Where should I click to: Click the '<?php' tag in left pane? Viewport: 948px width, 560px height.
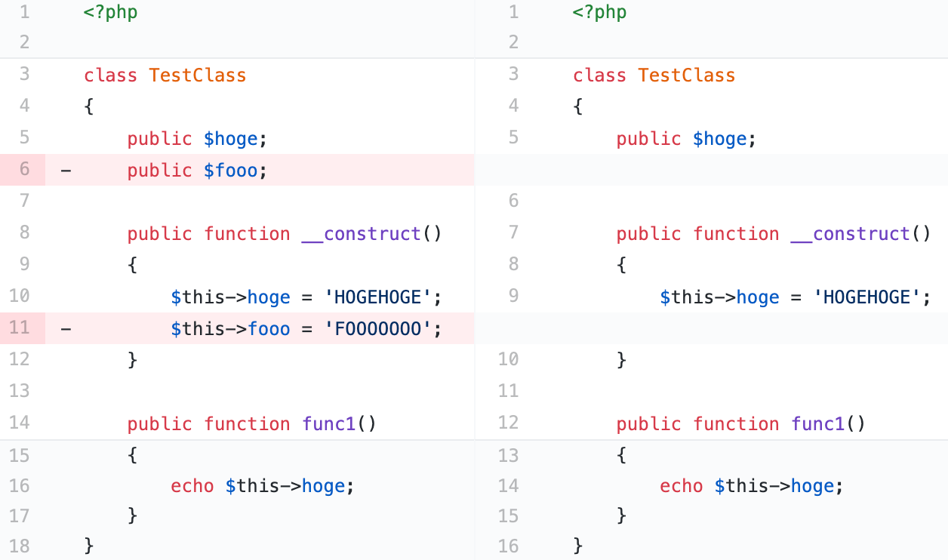pos(111,13)
